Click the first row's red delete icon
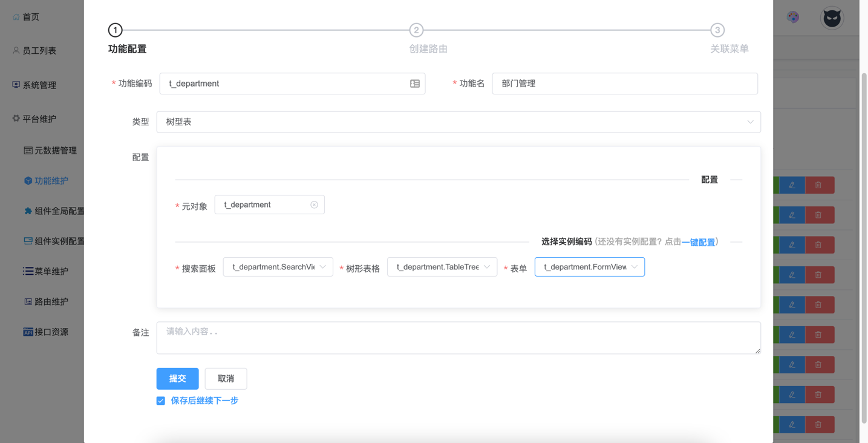868x443 pixels. click(818, 185)
